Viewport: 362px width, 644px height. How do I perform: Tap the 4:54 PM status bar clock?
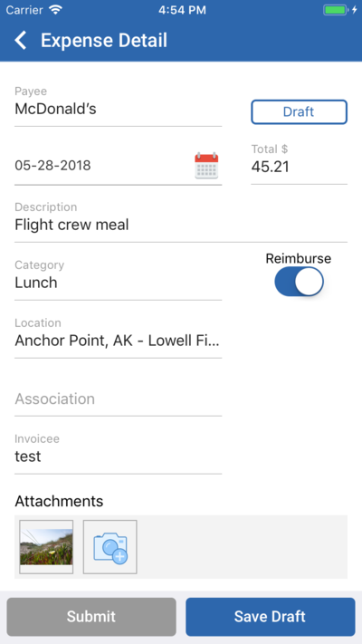(182, 10)
